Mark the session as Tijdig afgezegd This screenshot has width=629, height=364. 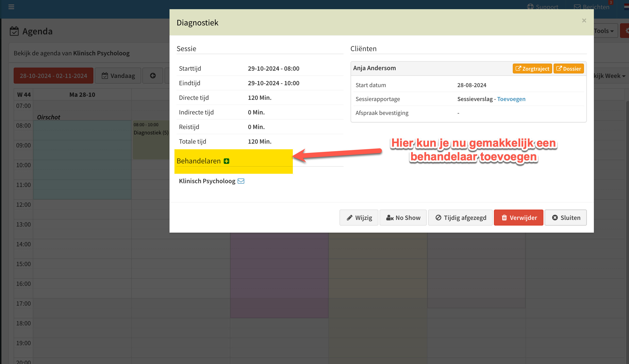460,218
